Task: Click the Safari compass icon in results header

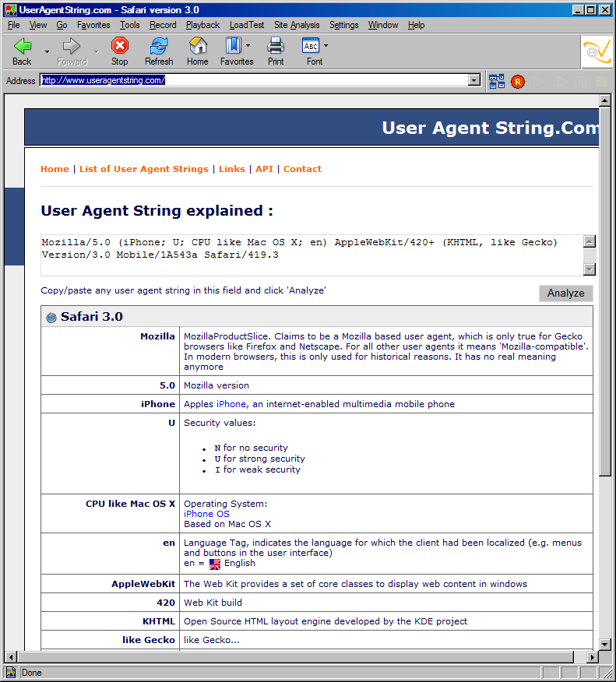Action: tap(51, 318)
